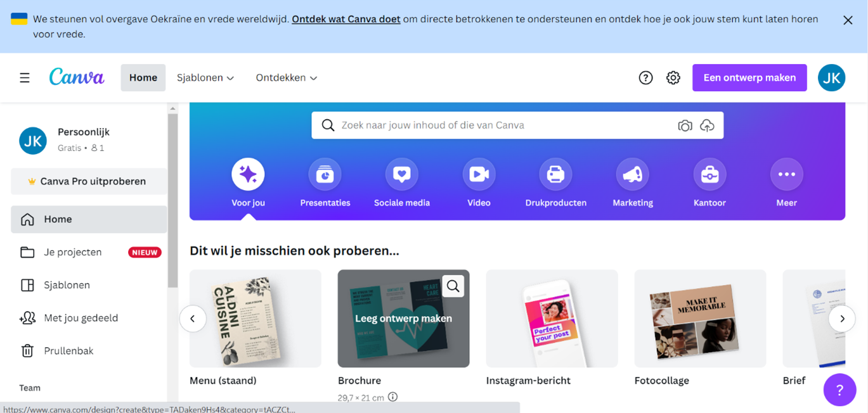
Task: Select the Voor jou sparkle icon
Action: (248, 174)
